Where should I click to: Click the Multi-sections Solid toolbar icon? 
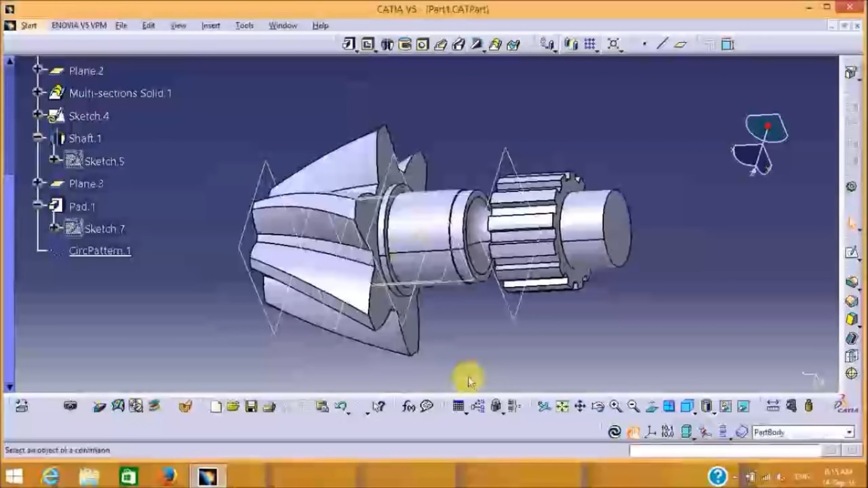pyautogui.click(x=495, y=44)
